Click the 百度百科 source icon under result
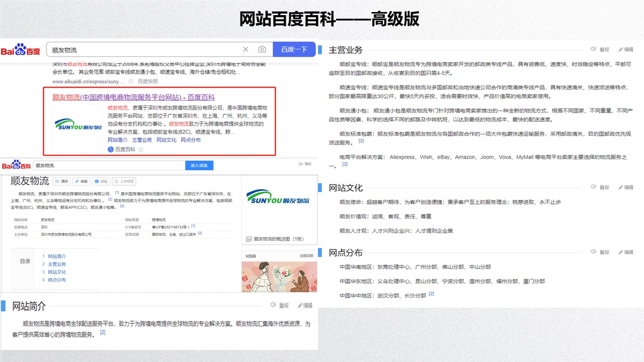The height and width of the screenshot is (362, 644). 111,149
